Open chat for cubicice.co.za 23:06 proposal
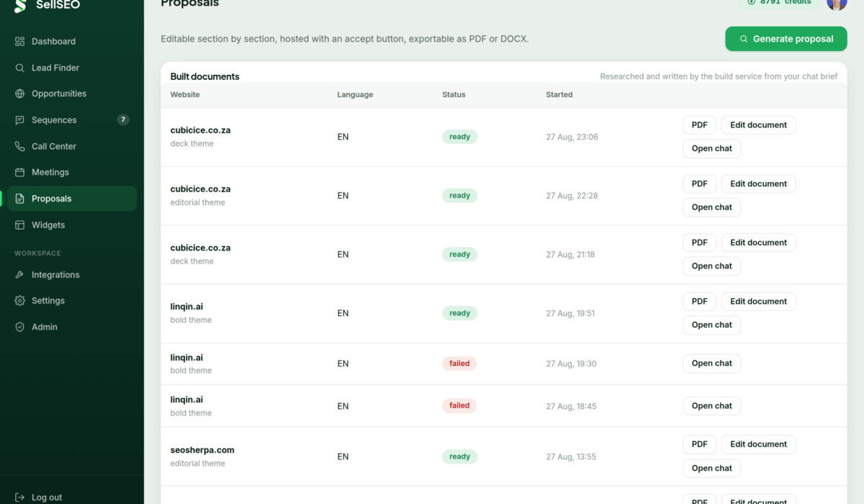 tap(711, 148)
